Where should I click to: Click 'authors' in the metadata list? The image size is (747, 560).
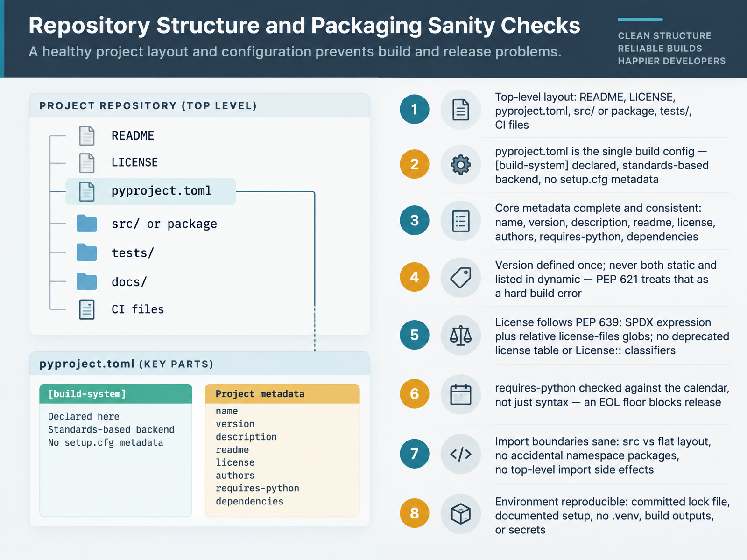235,476
